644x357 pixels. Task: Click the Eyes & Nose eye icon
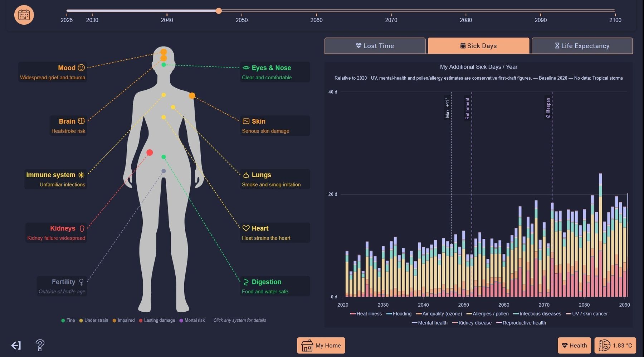(246, 68)
